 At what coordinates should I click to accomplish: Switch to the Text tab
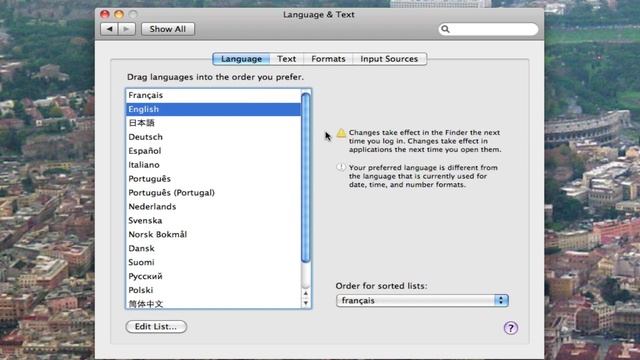(287, 59)
